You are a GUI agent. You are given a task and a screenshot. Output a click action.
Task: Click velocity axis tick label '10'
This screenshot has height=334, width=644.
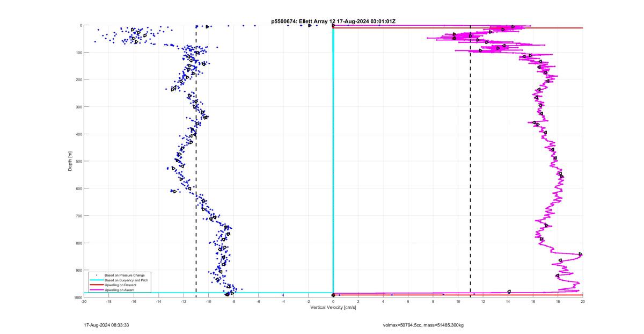click(x=458, y=302)
